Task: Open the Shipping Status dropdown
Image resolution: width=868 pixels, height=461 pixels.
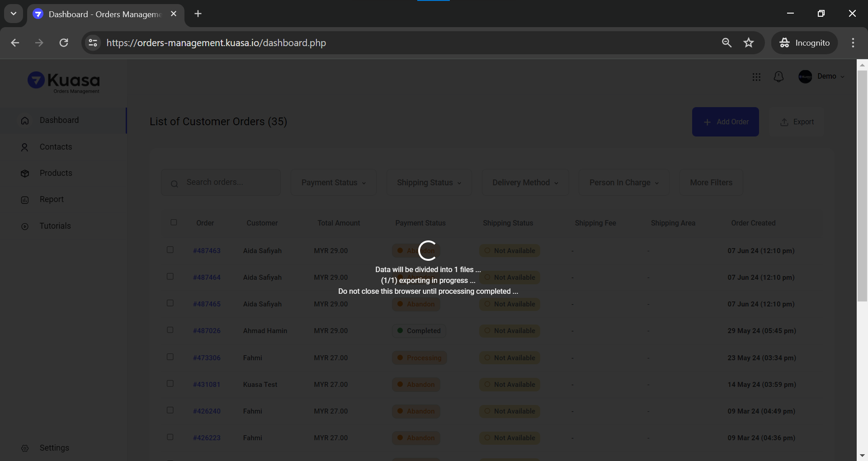Action: pyautogui.click(x=429, y=183)
